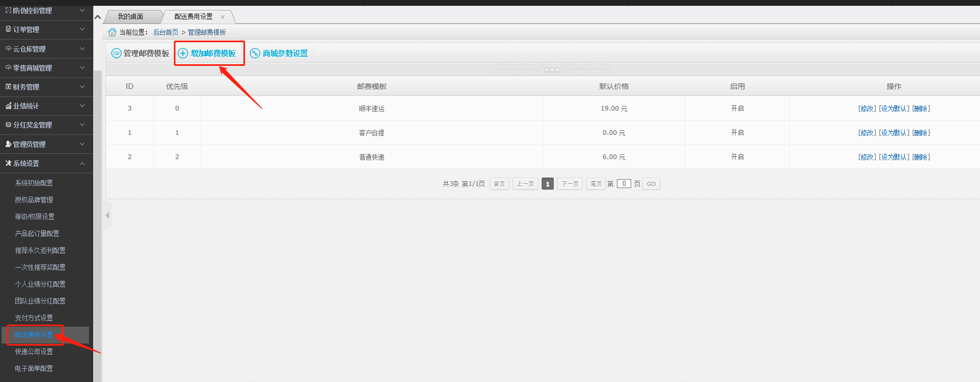Open 产品起订量配置 in the sidebar

click(37, 233)
